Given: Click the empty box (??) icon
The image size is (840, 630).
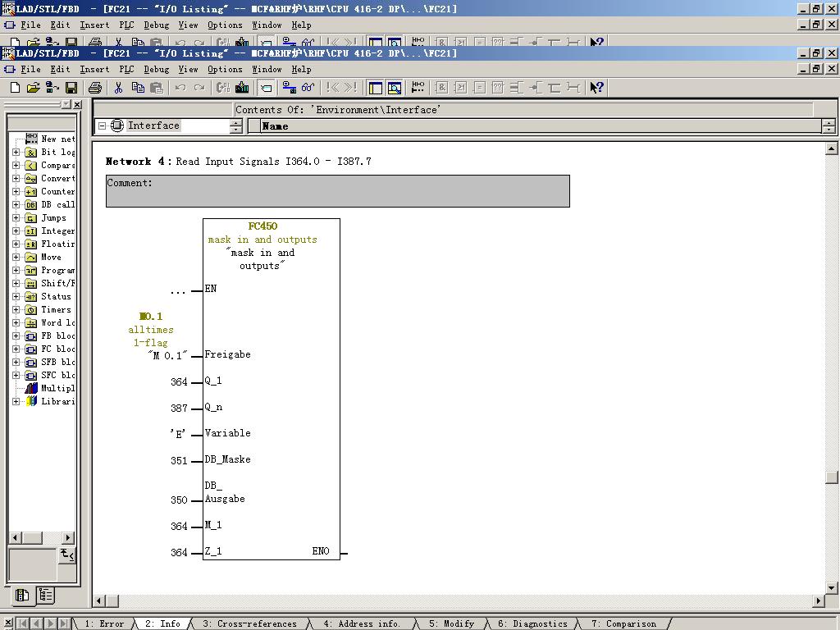Looking at the screenshot, I should click(498, 87).
